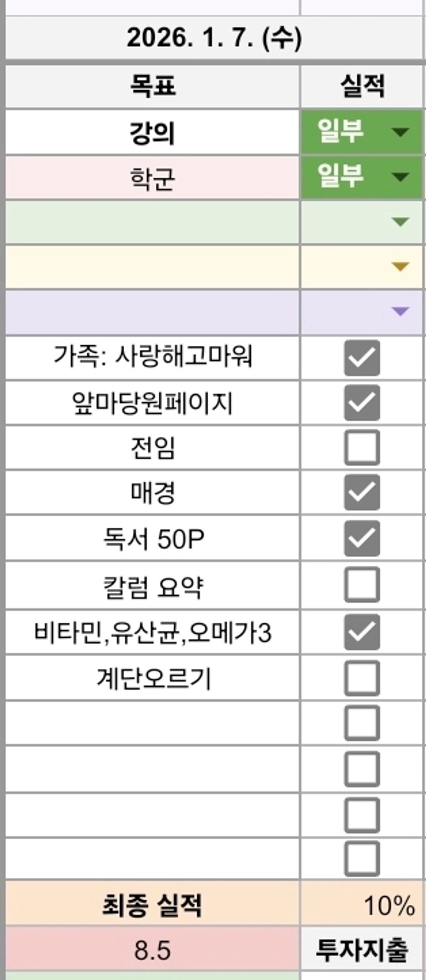Expand the yellow row dropdown arrow
Image resolution: width=426 pixels, height=980 pixels.
pos(400,266)
